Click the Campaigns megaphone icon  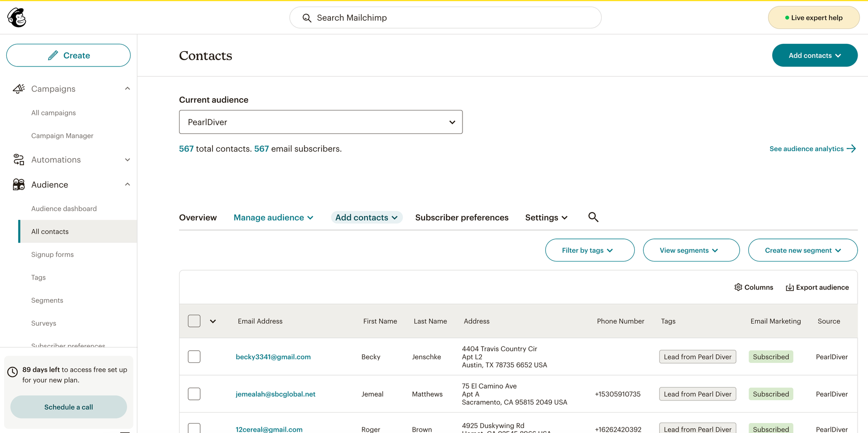coord(19,89)
